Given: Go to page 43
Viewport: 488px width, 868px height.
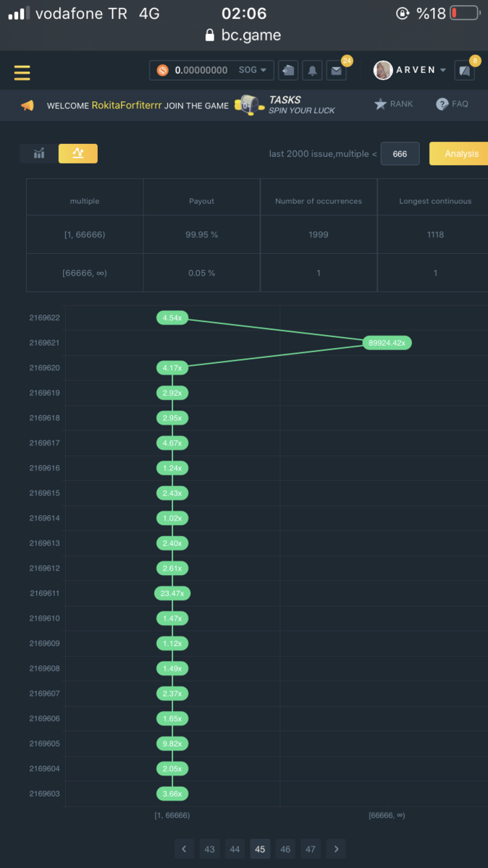Looking at the screenshot, I should click(x=209, y=849).
